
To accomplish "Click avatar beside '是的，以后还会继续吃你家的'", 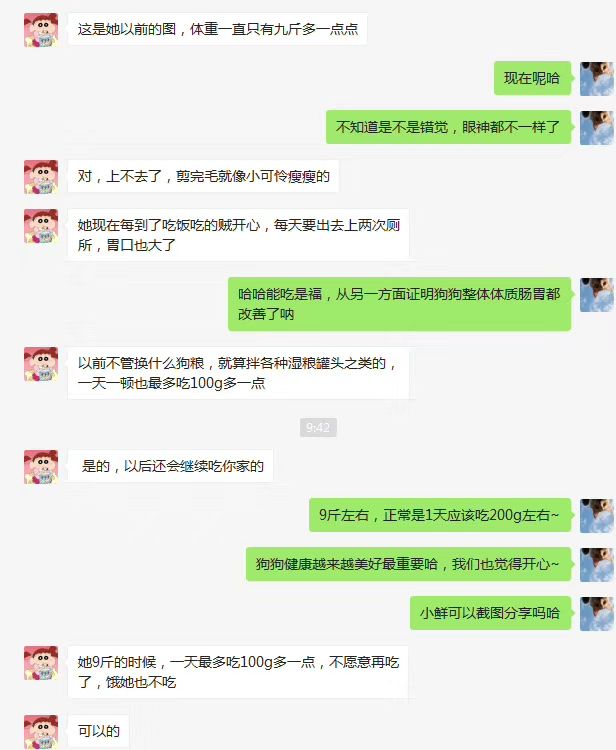I will click(41, 467).
